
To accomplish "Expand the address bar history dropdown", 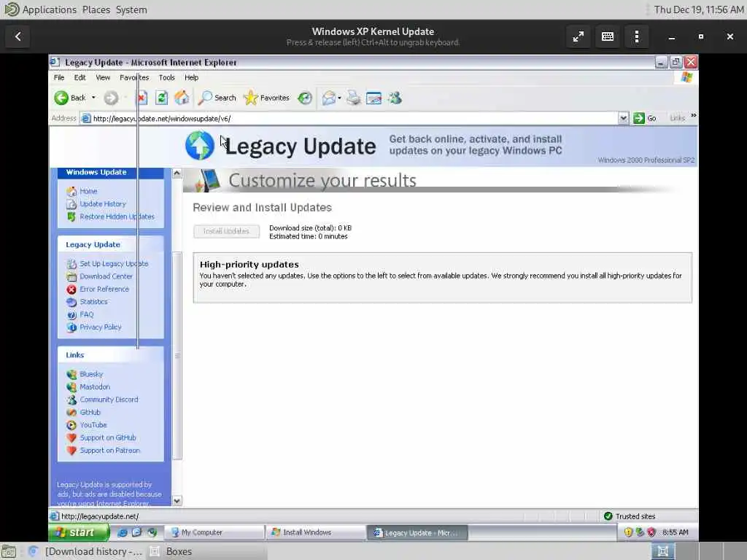I will coord(623,119).
